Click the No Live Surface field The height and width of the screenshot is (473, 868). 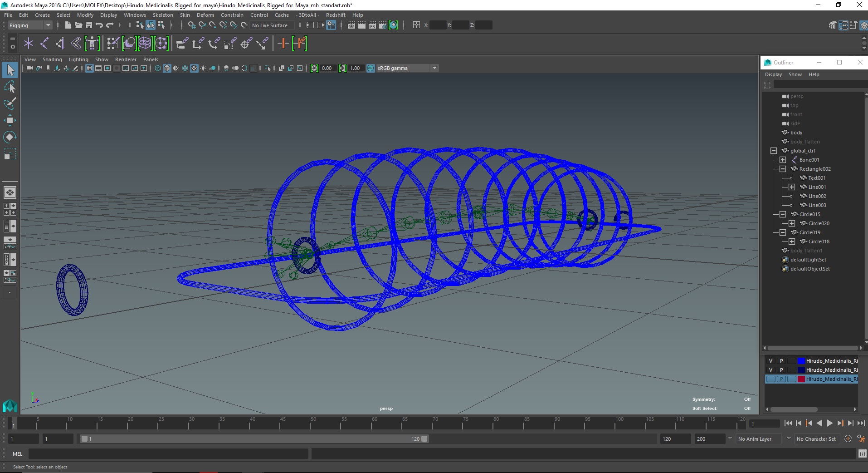273,25
